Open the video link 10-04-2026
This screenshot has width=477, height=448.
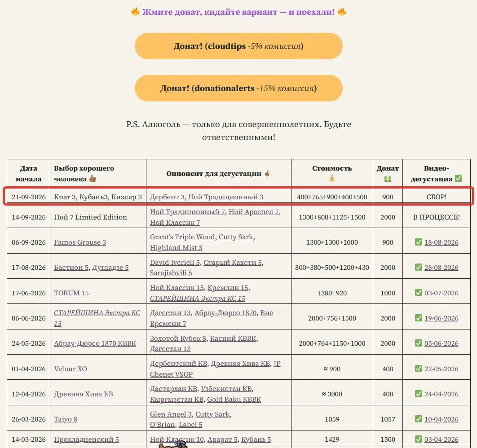pyautogui.click(x=441, y=419)
